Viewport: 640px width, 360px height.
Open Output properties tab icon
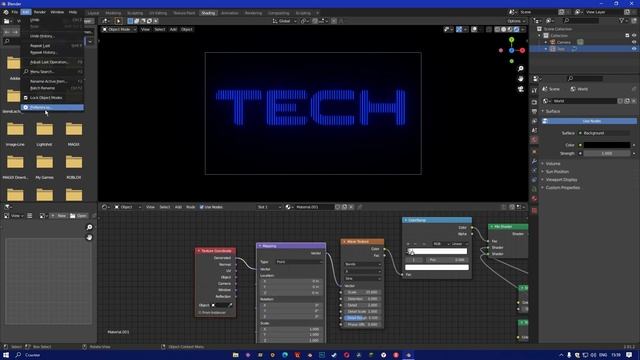click(x=534, y=111)
